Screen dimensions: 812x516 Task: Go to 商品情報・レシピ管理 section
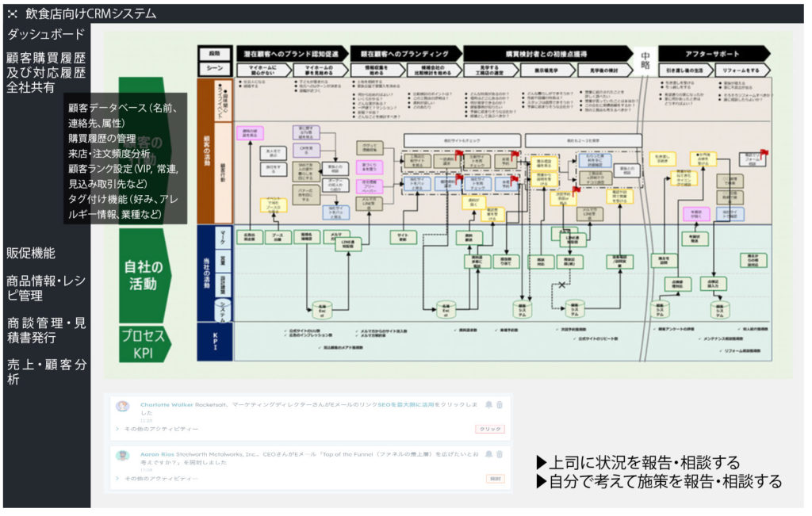point(46,288)
